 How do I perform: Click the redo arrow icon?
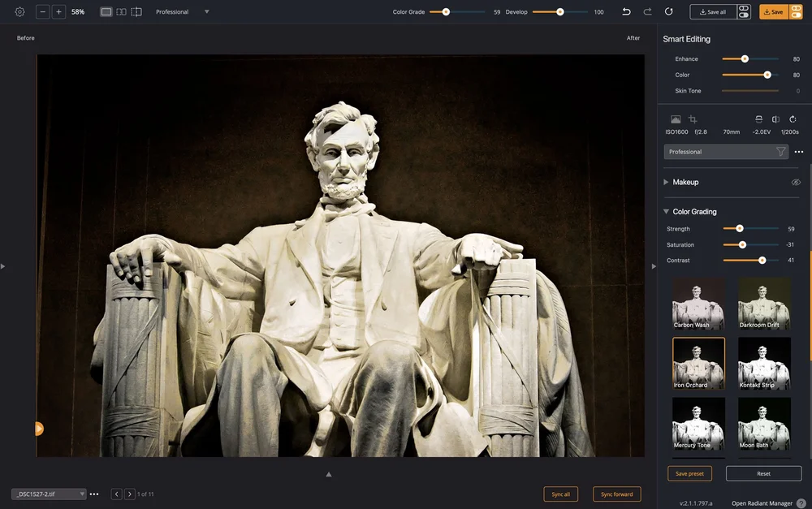[x=647, y=11]
